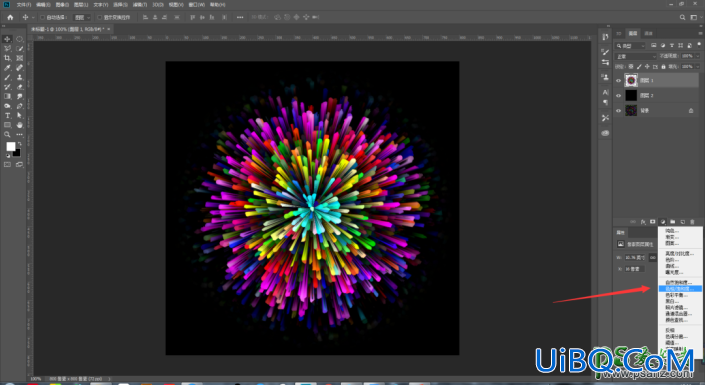
Task: Click the lock image pixels brush icon
Action: click(x=639, y=67)
